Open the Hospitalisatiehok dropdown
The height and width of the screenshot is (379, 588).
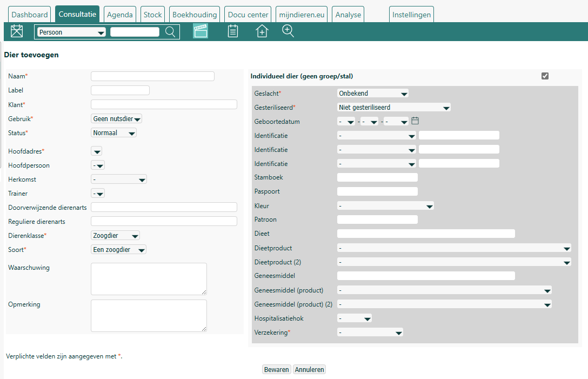pos(354,318)
